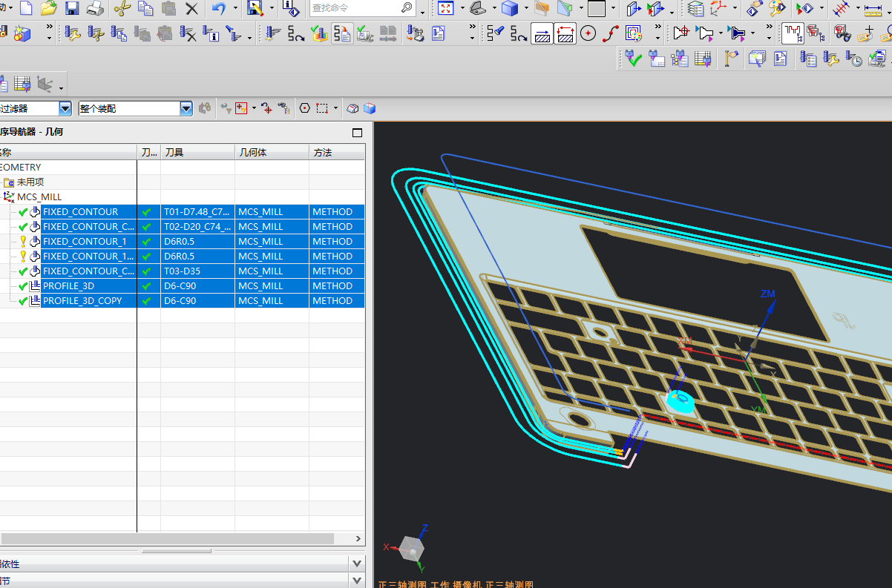Click the Cut scissors icon

coord(122,9)
